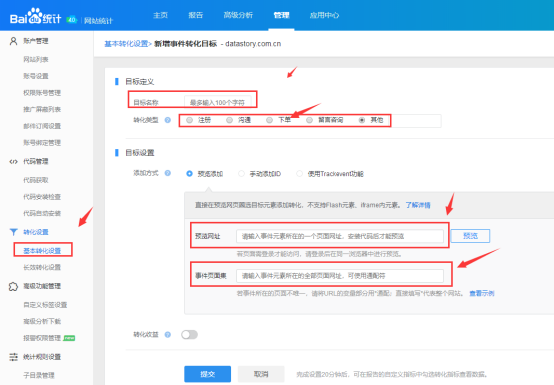Screen dimensions: 554x385
Task: Open 推广屏蔽列表 in the sidebar
Action: point(42,109)
